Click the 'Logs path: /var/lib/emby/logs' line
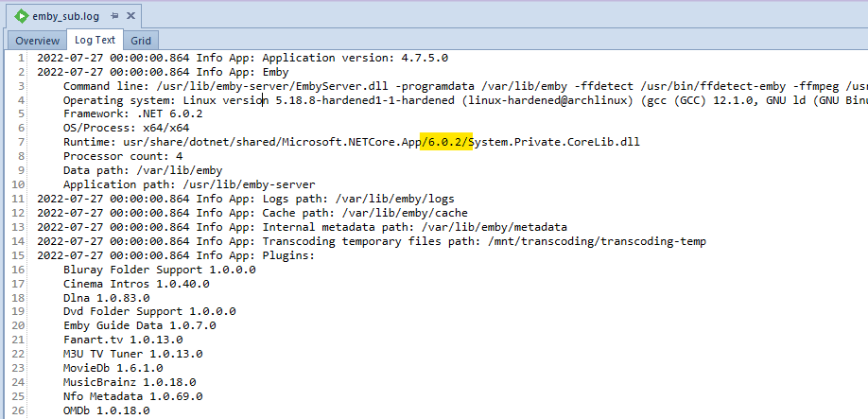This screenshot has height=419, width=868. coord(246,199)
